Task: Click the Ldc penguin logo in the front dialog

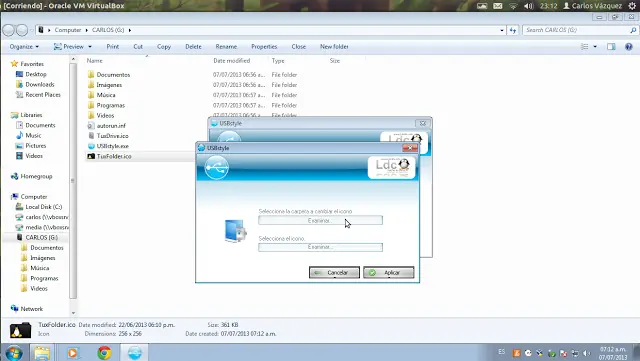Action: coord(391,167)
